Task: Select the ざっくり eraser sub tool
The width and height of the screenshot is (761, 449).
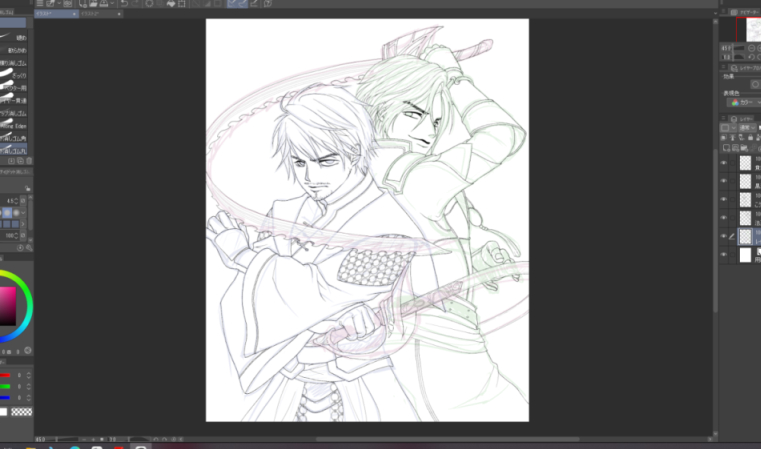Action: point(14,75)
